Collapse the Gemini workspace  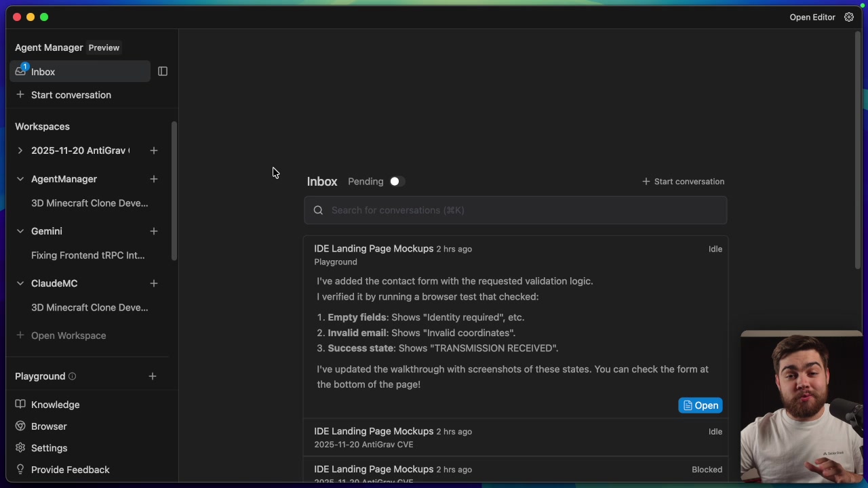(x=20, y=231)
